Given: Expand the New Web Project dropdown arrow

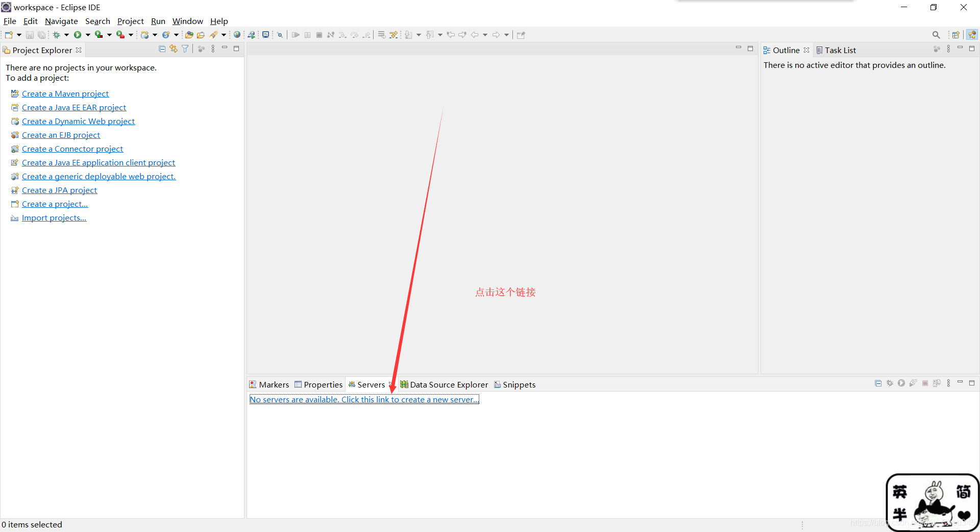Looking at the screenshot, I should coord(155,35).
